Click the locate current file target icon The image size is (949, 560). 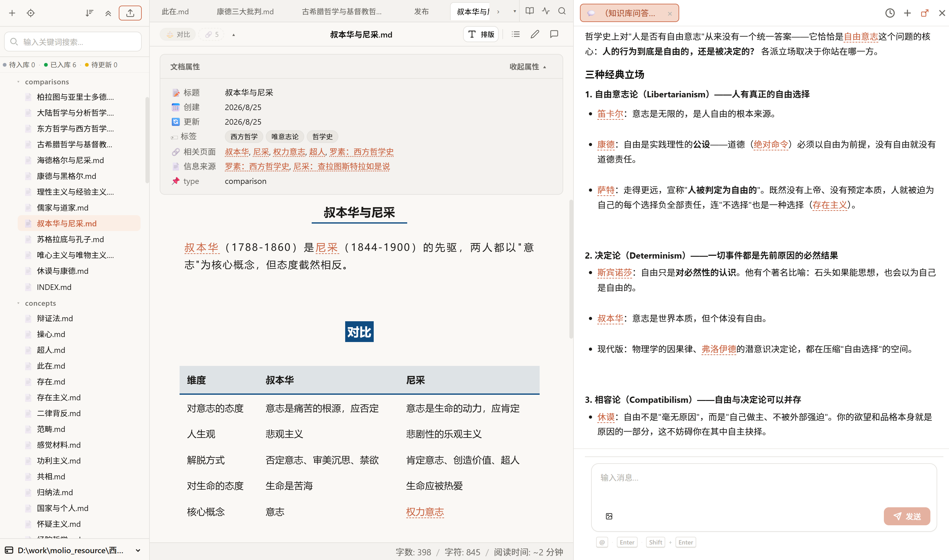31,13
